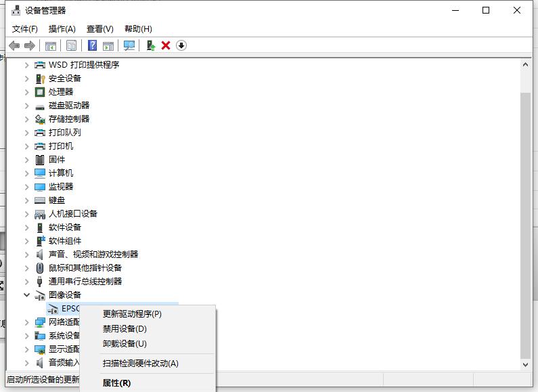This screenshot has height=392, width=538.
Task: Select the 存储控制器 tree label
Action: coord(69,119)
